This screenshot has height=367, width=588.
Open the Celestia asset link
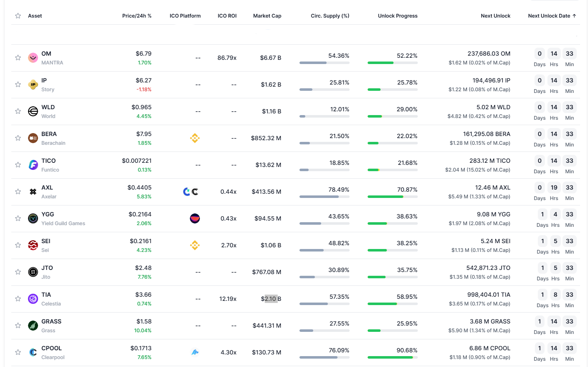pos(51,304)
